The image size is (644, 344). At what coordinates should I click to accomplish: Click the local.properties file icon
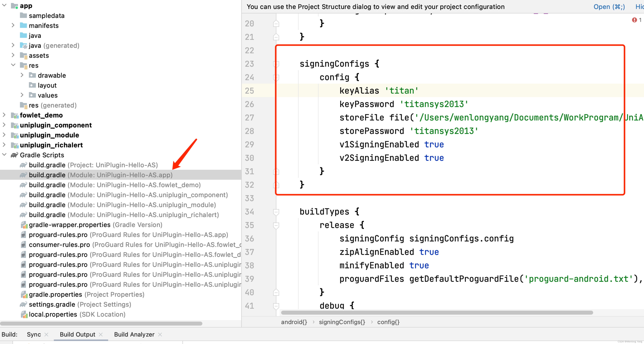click(24, 315)
